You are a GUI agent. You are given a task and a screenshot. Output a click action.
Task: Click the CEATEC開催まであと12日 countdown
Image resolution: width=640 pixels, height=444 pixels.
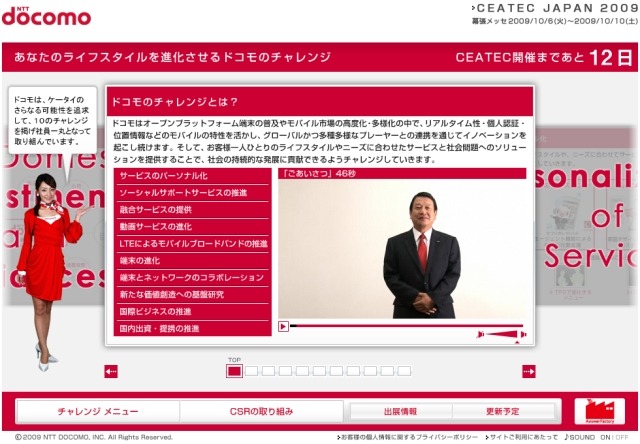point(544,58)
